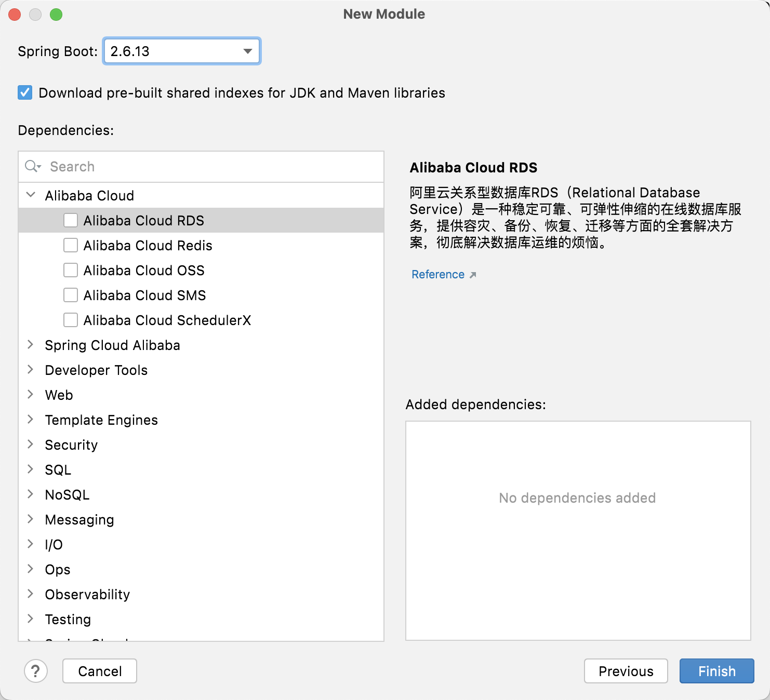Expand the Testing group
770x700 pixels.
31,618
